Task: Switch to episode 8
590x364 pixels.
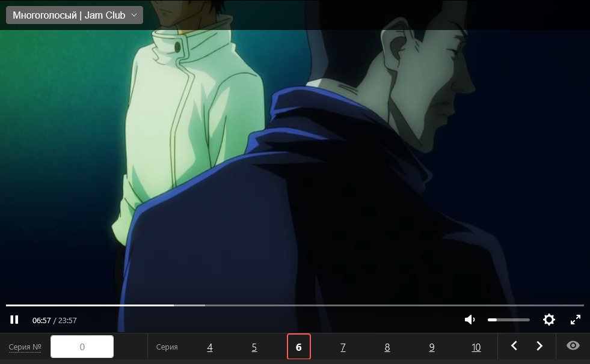Action: (387, 347)
